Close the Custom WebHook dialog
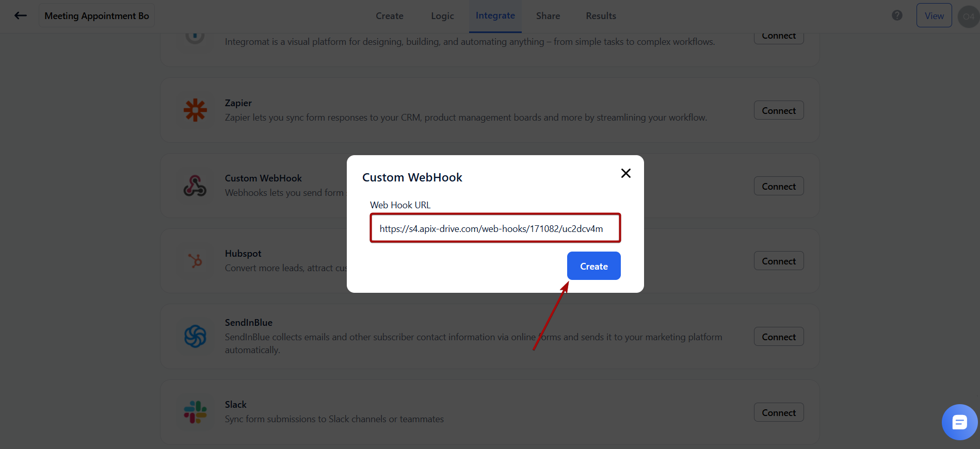Image resolution: width=980 pixels, height=449 pixels. click(625, 173)
